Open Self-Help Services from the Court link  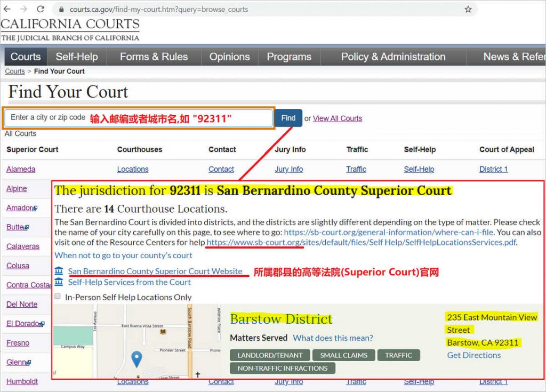pyautogui.click(x=129, y=282)
